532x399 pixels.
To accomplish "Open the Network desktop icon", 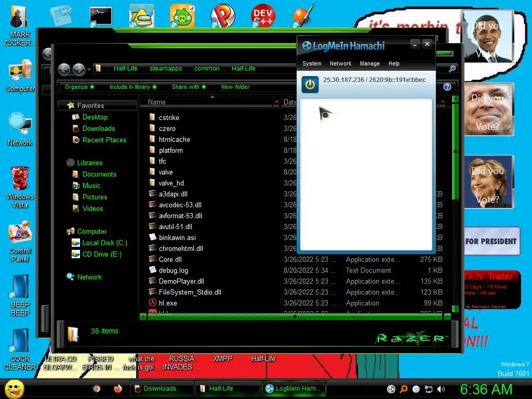I will point(20,129).
